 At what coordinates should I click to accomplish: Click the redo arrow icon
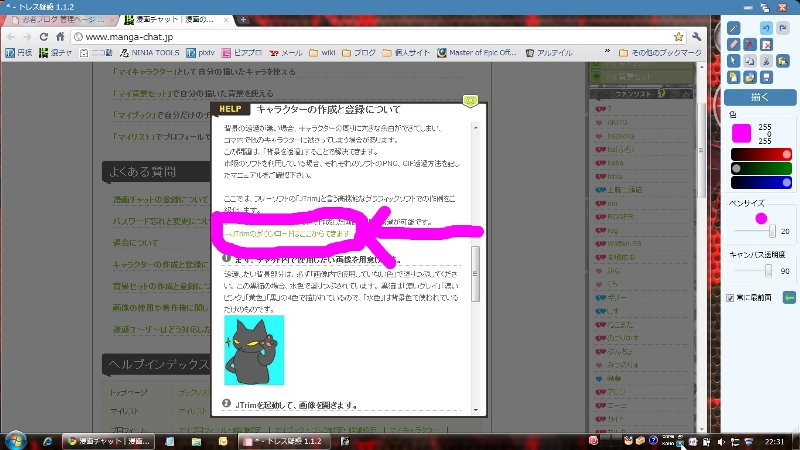[783, 28]
